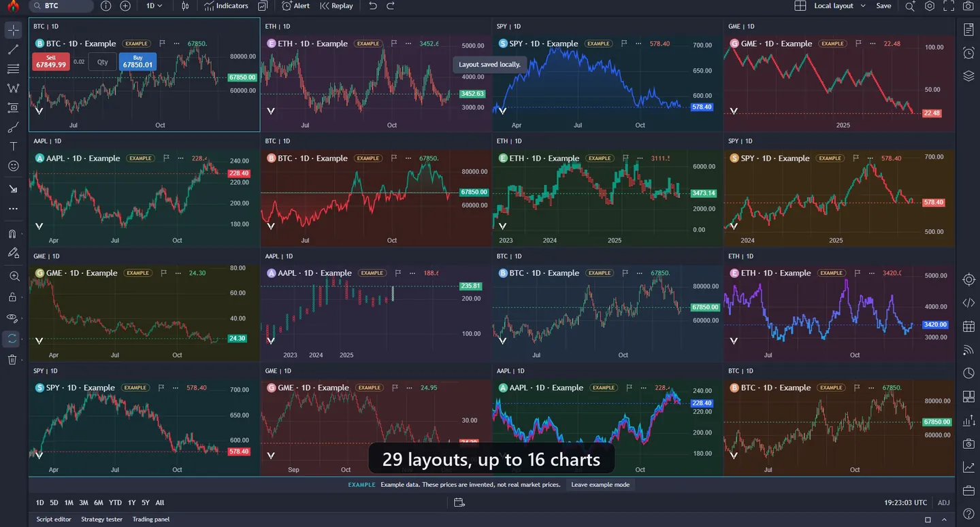Screen dimensions: 980x527
Task: Click the Redo arrow
Action: [x=390, y=6]
